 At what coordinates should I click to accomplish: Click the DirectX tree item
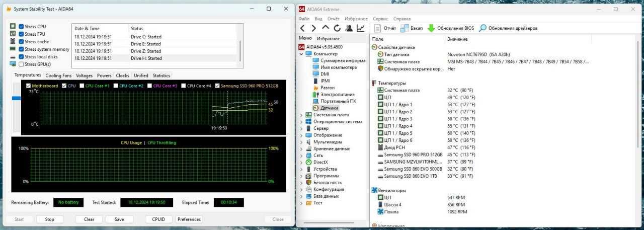tap(316, 162)
